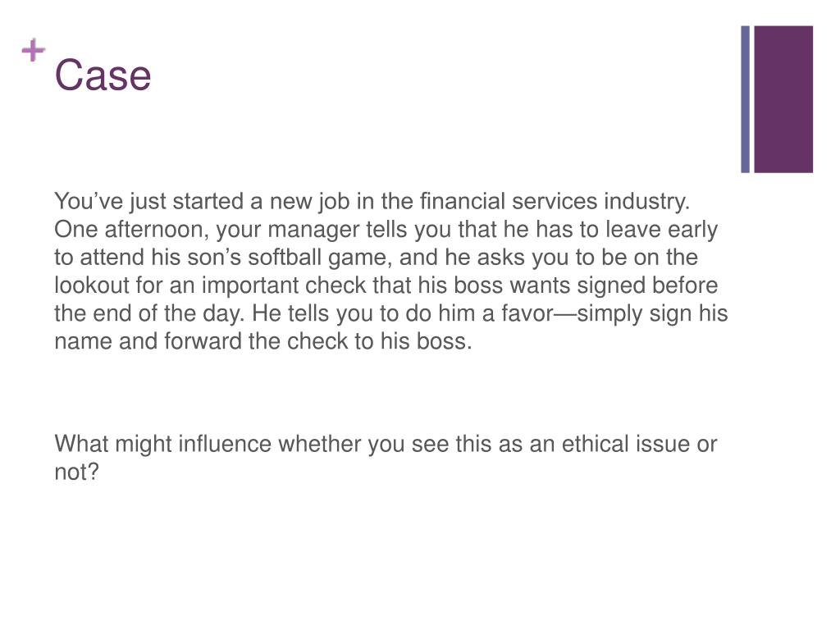Click the narrow blue vertical bar
840x630 pixels.
tap(745, 99)
